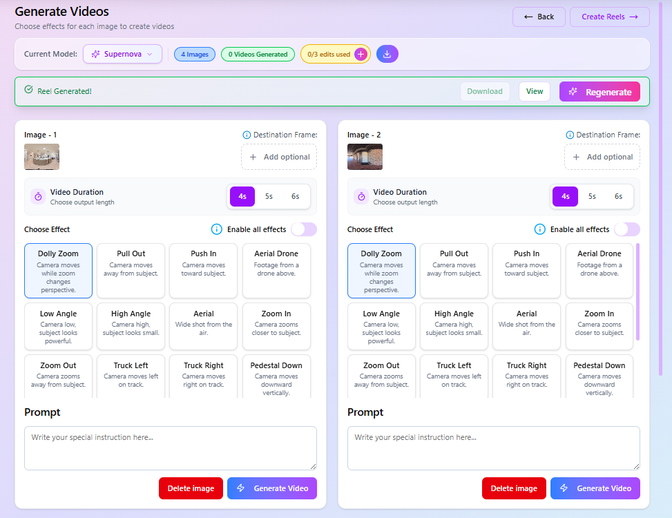Click the timer icon in Image 2 Video Duration

pos(361,197)
